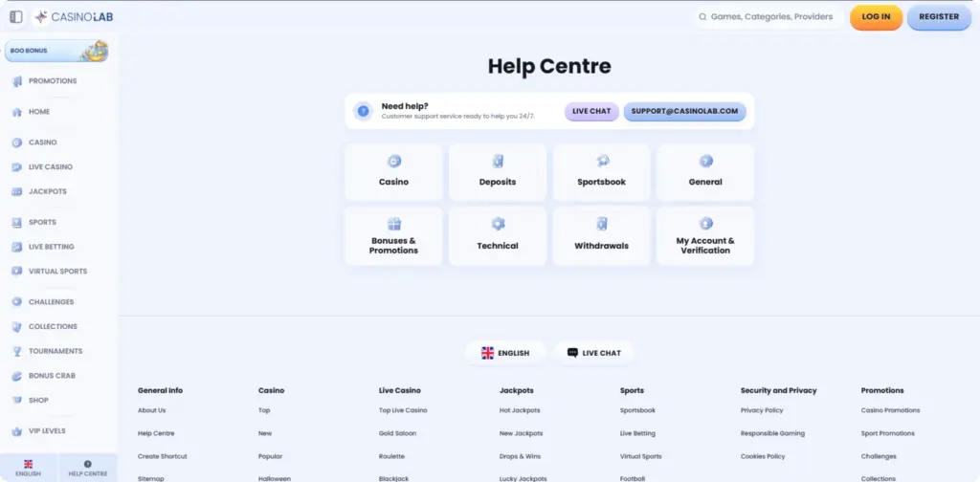Select the Casino chip icon in sidebar
Viewport: 980px width, 482px height.
pos(17,142)
